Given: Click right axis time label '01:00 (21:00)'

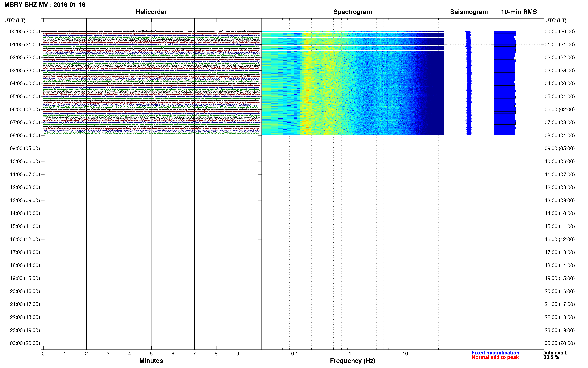Looking at the screenshot, I should click(560, 45).
